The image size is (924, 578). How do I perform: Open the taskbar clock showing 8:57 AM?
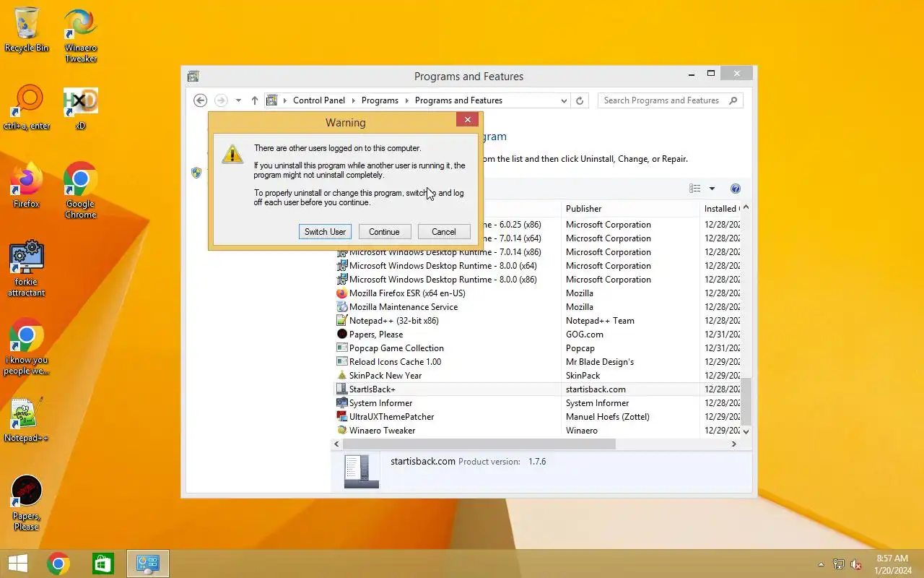[x=892, y=564]
